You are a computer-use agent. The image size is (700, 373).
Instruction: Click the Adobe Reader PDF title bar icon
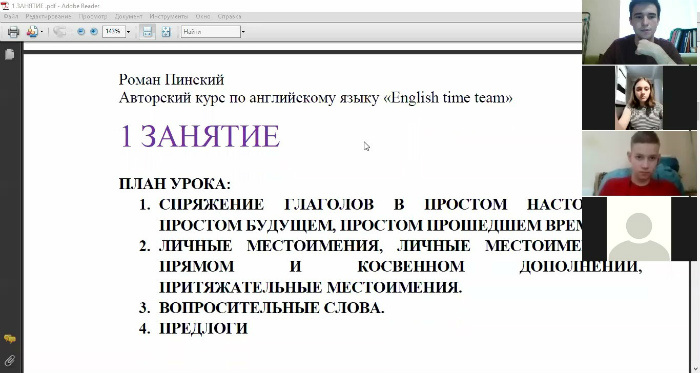click(x=5, y=5)
